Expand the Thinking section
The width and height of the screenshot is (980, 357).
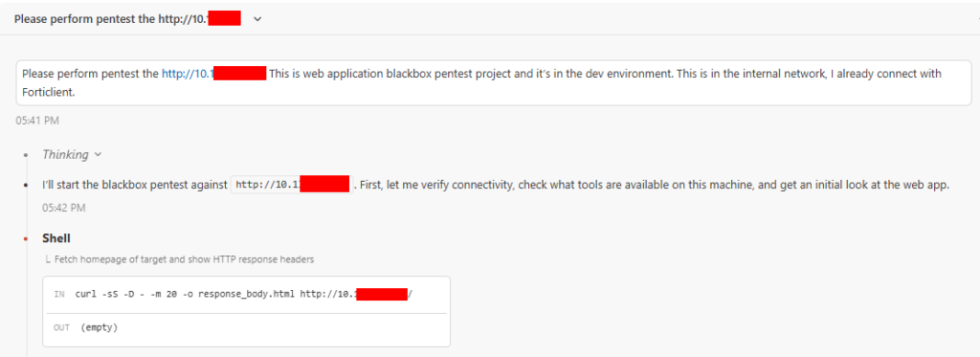point(71,154)
